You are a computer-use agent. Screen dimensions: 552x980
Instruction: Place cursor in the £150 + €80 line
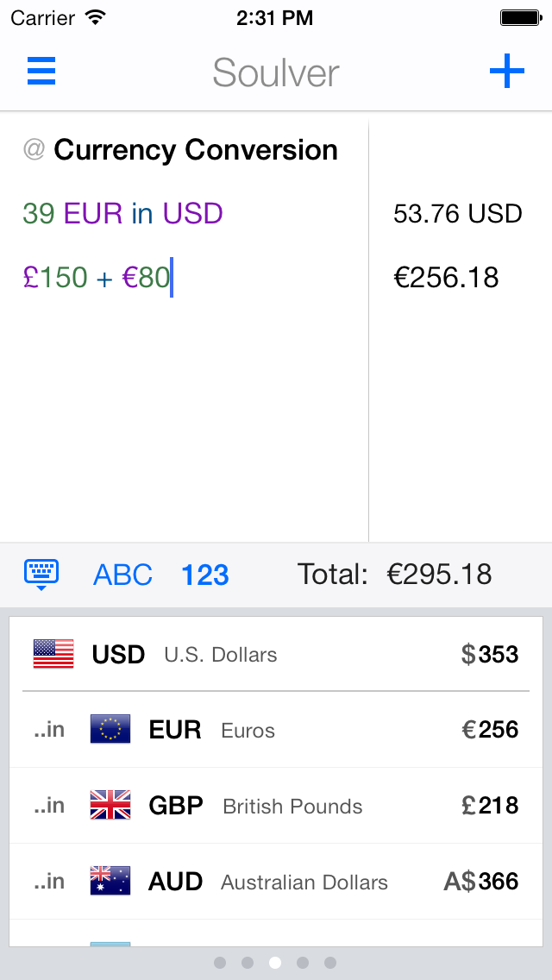pyautogui.click(x=97, y=278)
